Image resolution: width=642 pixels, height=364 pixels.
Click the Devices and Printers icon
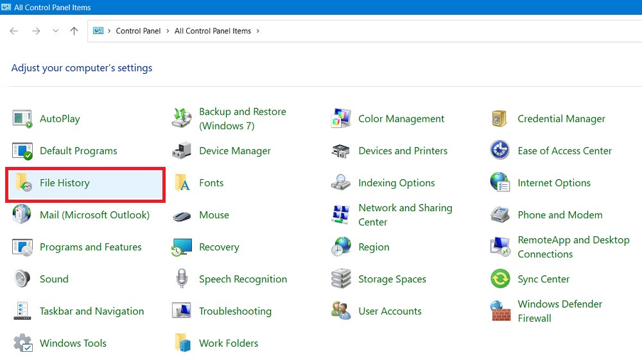tap(341, 151)
